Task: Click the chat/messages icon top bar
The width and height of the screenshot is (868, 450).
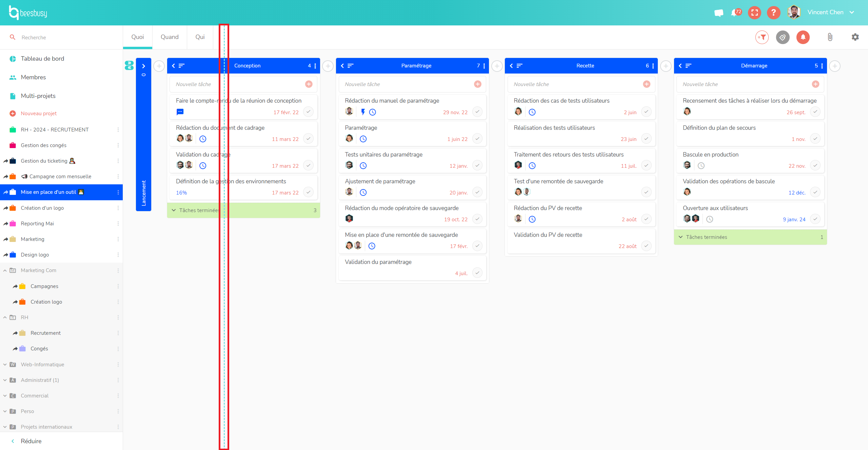Action: [x=719, y=12]
